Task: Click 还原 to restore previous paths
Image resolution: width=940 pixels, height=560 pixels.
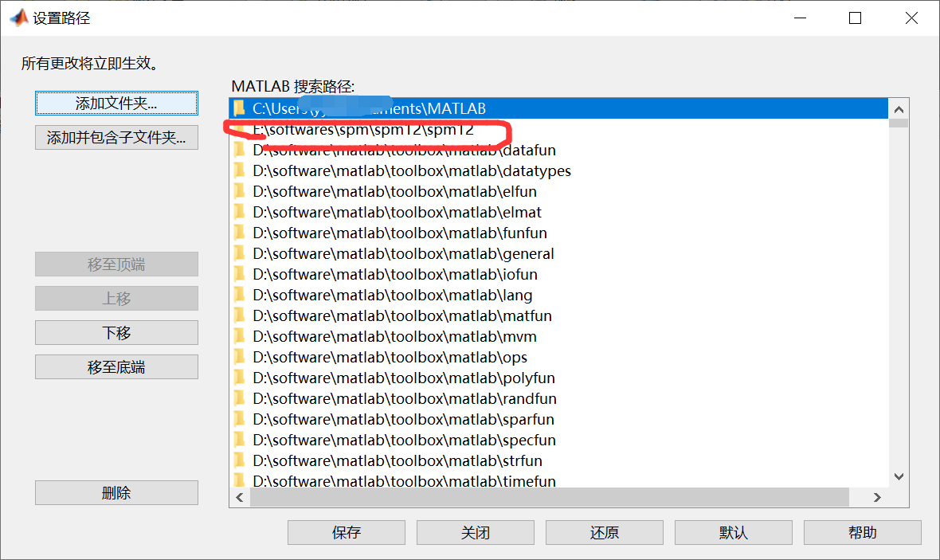Action: (x=604, y=532)
